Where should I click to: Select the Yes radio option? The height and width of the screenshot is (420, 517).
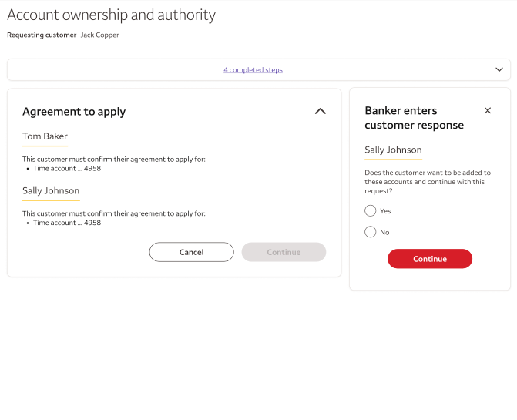point(371,210)
